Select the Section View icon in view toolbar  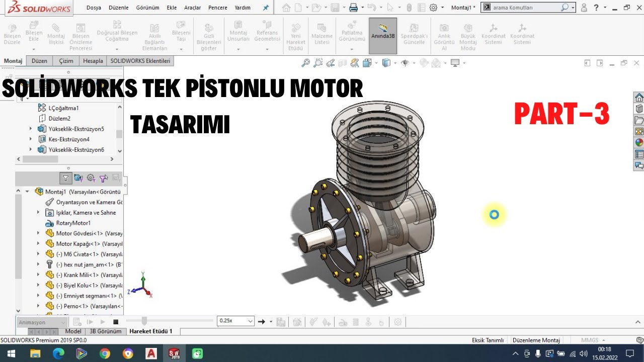pos(343,63)
